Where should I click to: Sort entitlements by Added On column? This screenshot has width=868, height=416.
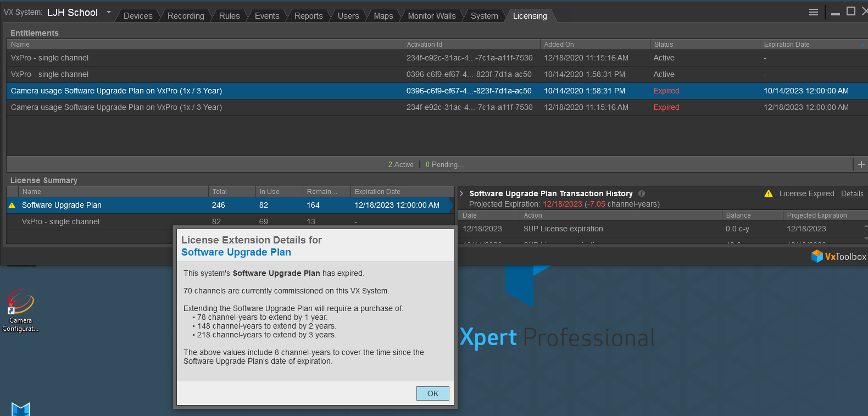click(595, 45)
